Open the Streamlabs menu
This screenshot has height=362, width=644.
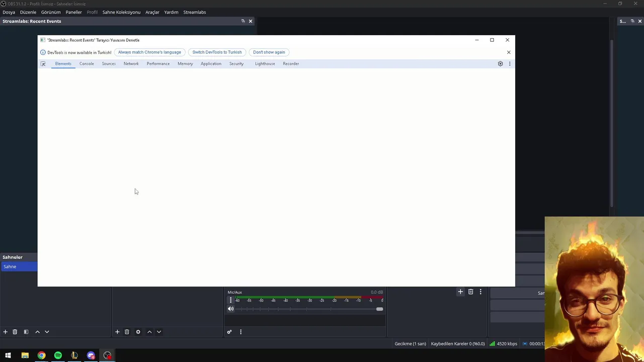[x=195, y=12]
